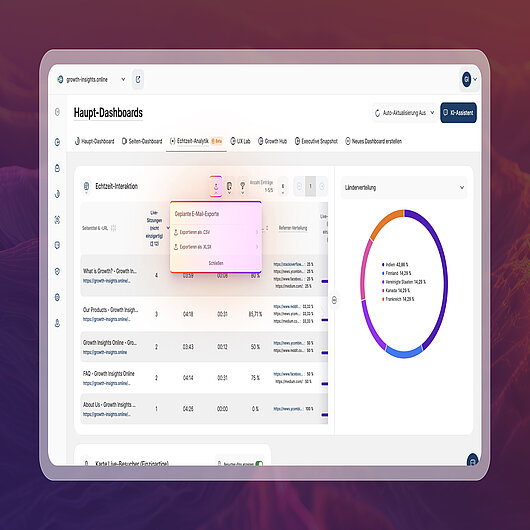Image resolution: width=530 pixels, height=530 pixels.
Task: Click the Finnland legend color dot
Action: point(383,273)
